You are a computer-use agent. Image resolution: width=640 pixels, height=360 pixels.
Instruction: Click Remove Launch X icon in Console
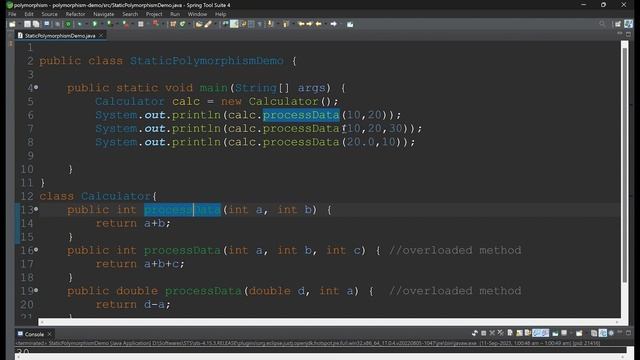tap(492, 333)
